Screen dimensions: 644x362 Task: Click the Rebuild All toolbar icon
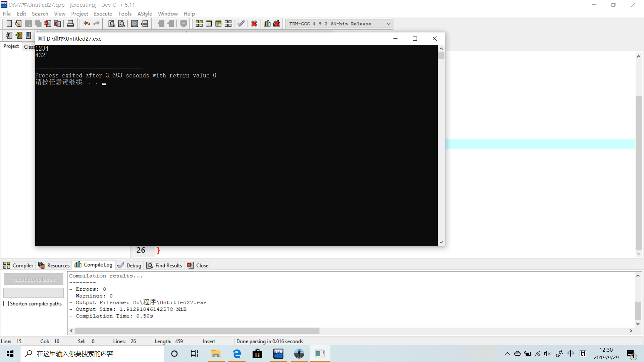tap(228, 23)
